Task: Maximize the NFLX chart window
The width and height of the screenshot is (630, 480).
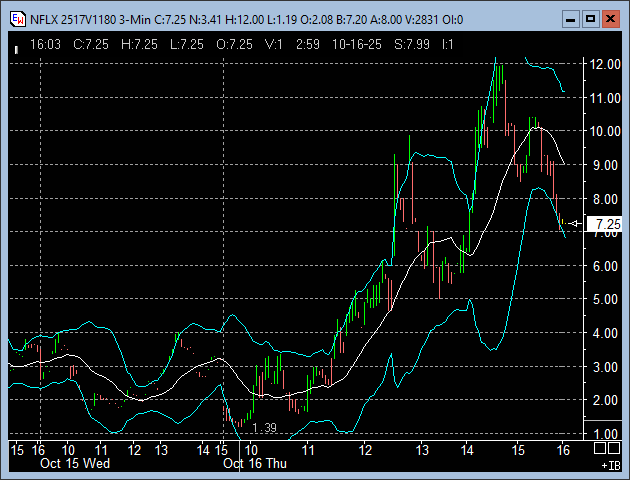Action: coord(590,18)
